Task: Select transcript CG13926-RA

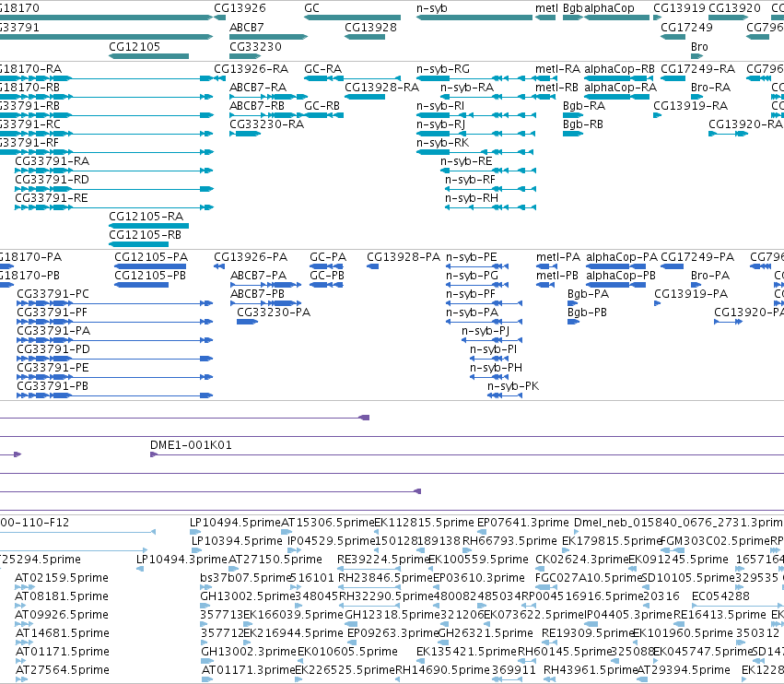Action: pyautogui.click(x=251, y=68)
